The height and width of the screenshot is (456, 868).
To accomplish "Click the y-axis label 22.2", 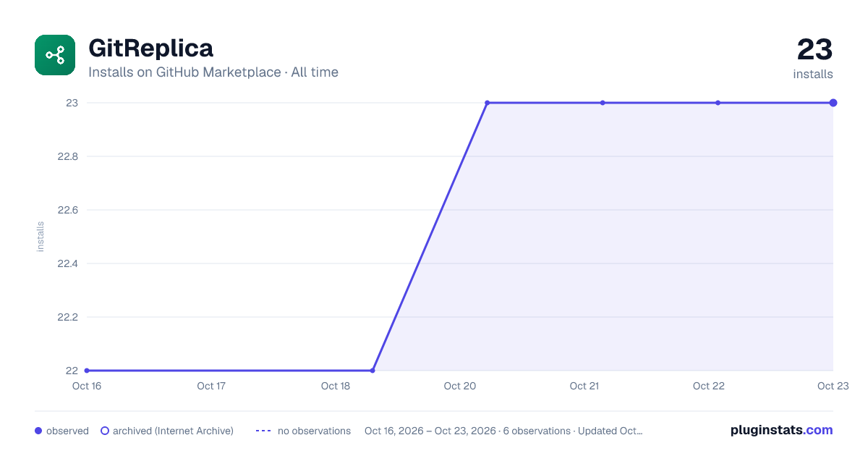I will coord(68,317).
